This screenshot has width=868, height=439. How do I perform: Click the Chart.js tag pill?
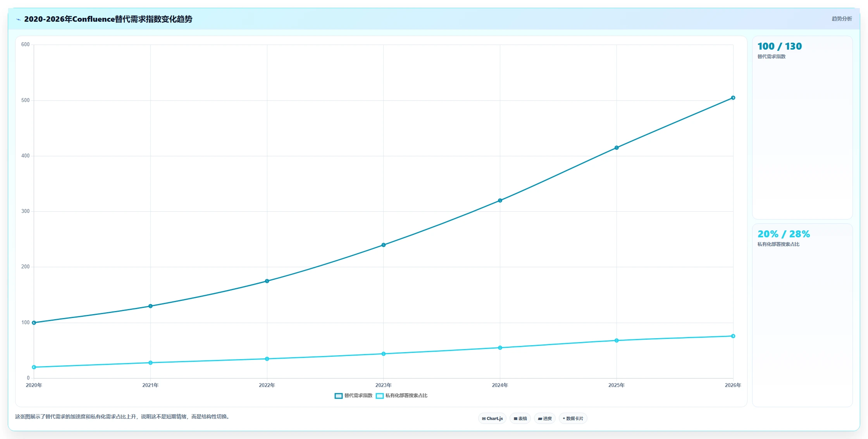pos(492,418)
